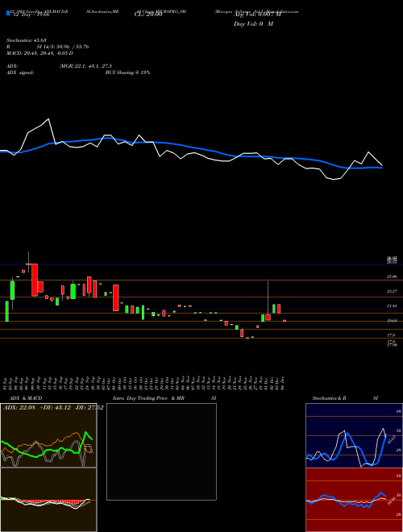Click the green +DY line in the ADX panel

click(x=48, y=450)
